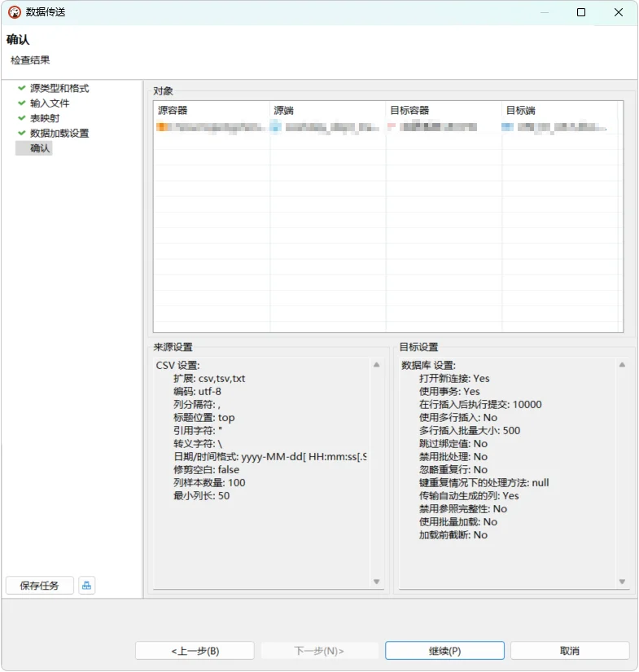Click the down arrow in 来源设置 scrollbar
This screenshot has height=672, width=639.
[x=376, y=582]
